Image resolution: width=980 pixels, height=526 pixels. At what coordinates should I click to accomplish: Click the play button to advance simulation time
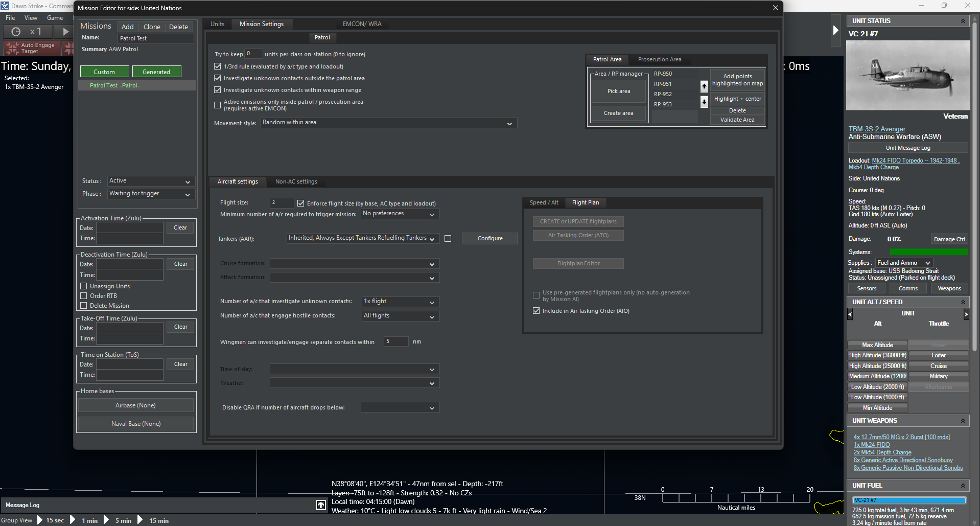65,31
